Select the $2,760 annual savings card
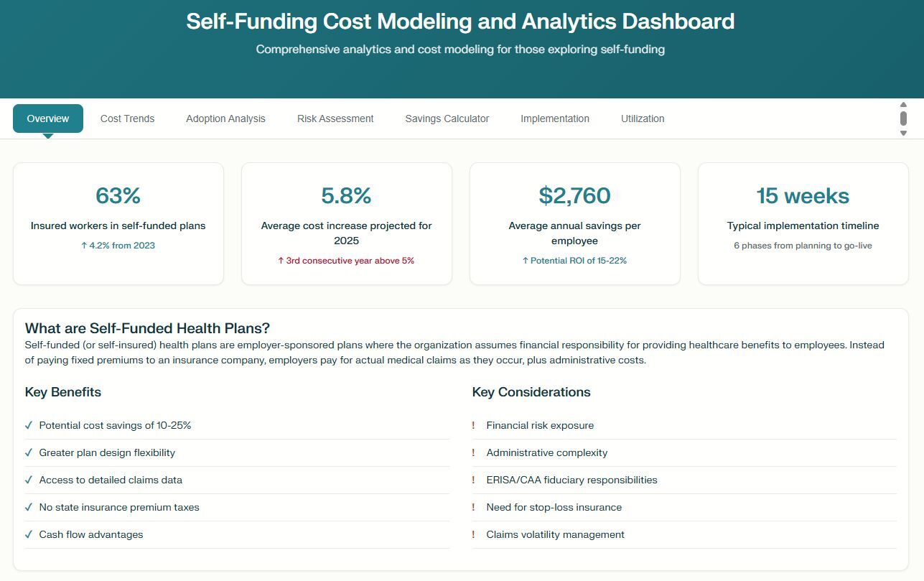 pyautogui.click(x=574, y=223)
